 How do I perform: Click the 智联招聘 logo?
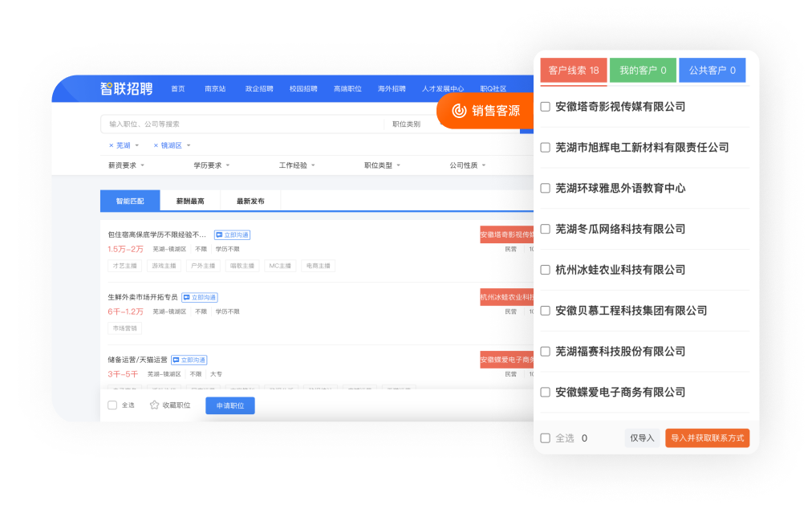[x=126, y=88]
